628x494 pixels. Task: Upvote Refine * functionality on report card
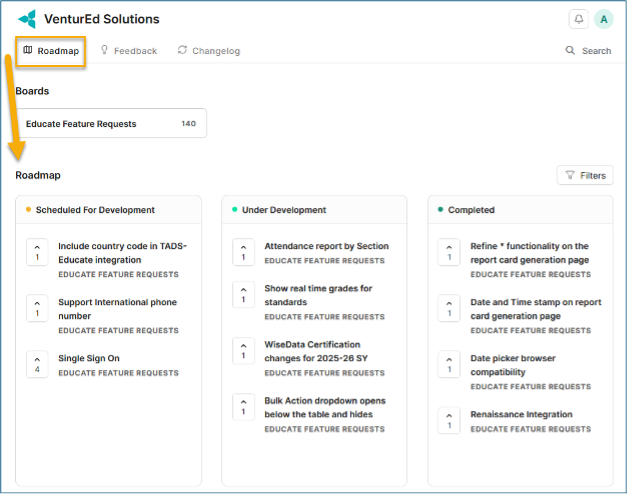449,252
